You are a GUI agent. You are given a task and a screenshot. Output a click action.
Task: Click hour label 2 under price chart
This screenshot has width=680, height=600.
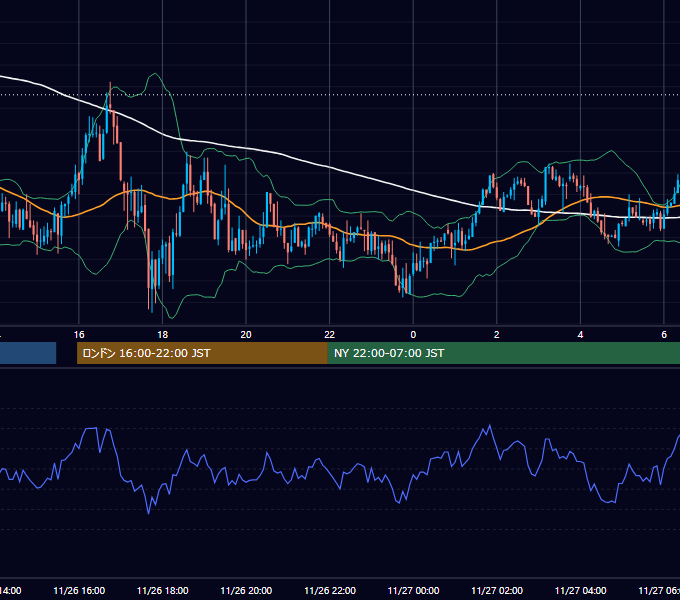[497, 335]
